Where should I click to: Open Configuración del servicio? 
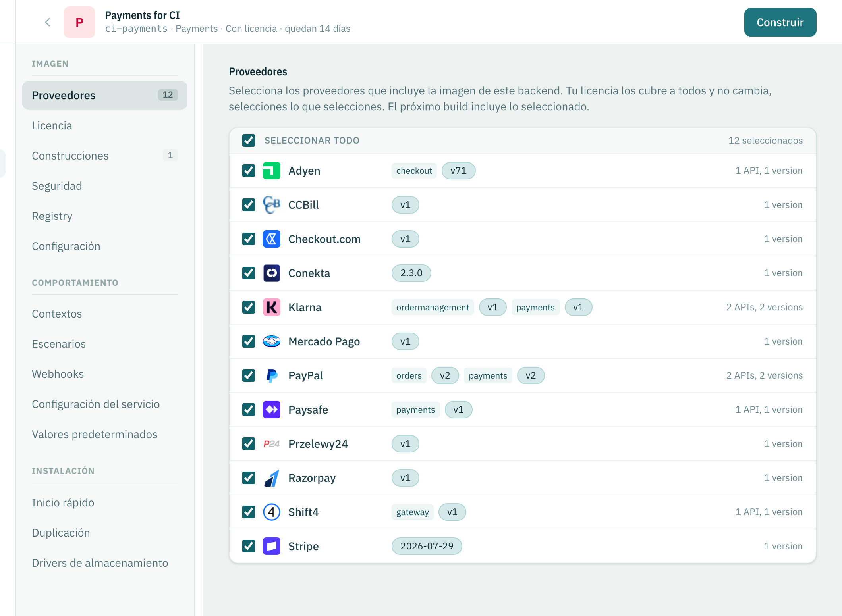pos(105,404)
